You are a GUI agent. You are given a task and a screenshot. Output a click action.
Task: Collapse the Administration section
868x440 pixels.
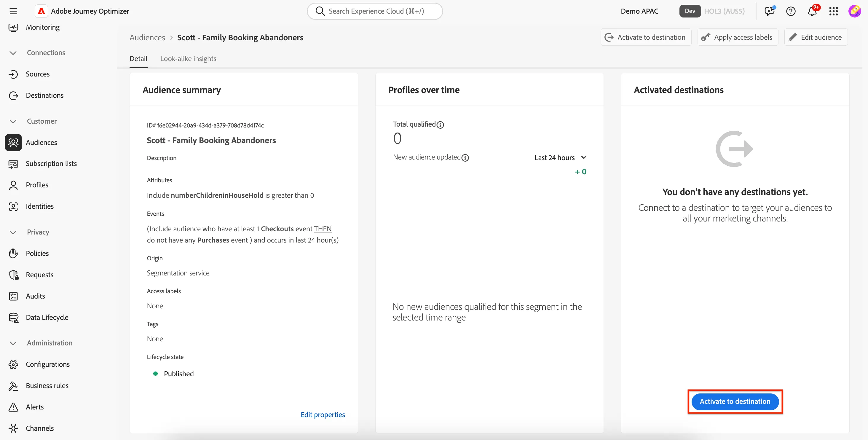tap(13, 343)
